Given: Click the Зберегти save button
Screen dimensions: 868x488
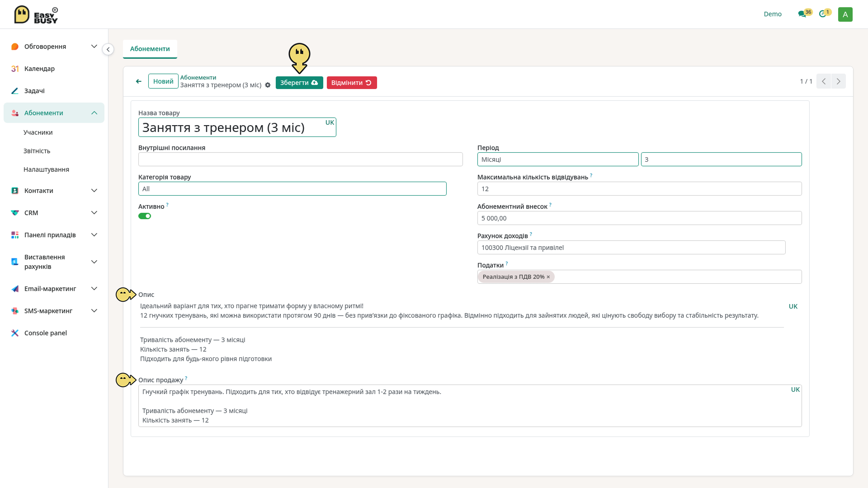Looking at the screenshot, I should coord(299,83).
